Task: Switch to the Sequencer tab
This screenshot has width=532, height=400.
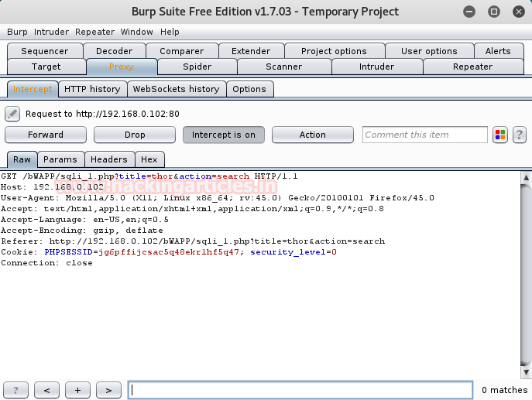Action: pyautogui.click(x=45, y=51)
